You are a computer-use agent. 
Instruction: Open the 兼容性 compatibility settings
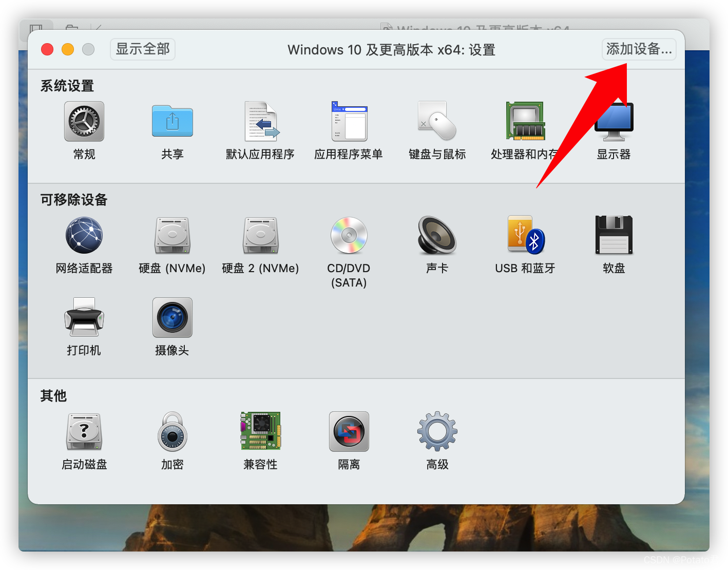point(261,432)
